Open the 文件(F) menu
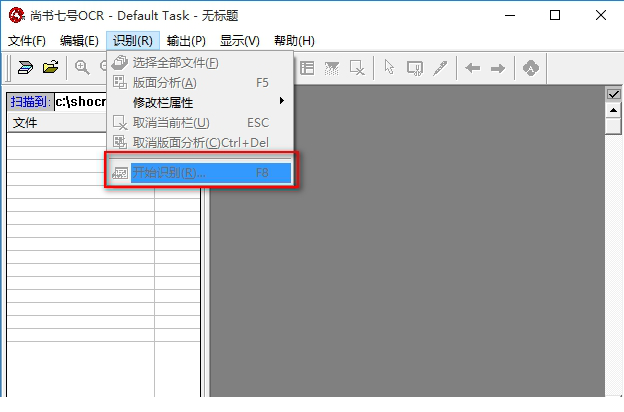624x412 pixels. 27,41
